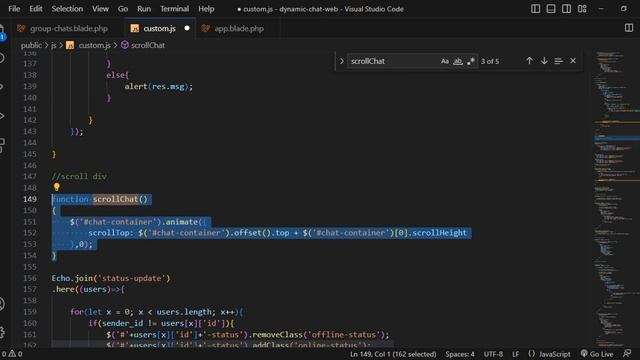Click line number 149 in the gutter
Viewport: 640px width, 360px height.
coord(30,199)
